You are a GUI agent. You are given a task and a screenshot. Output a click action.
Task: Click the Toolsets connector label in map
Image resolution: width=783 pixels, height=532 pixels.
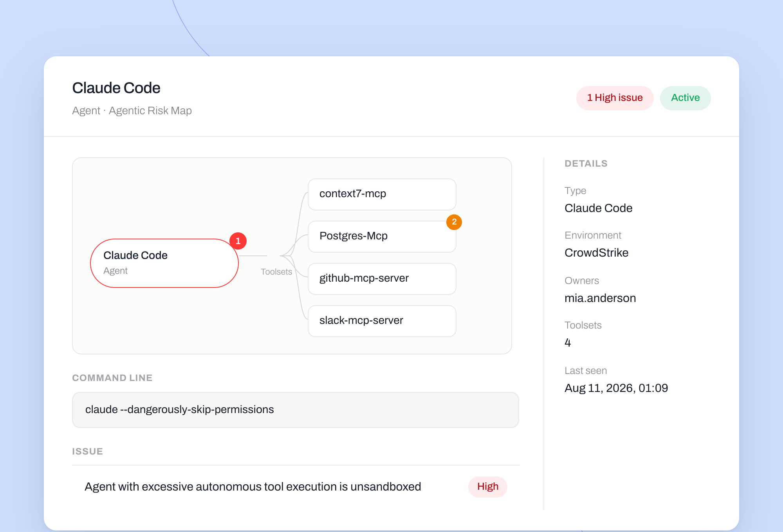tap(276, 272)
